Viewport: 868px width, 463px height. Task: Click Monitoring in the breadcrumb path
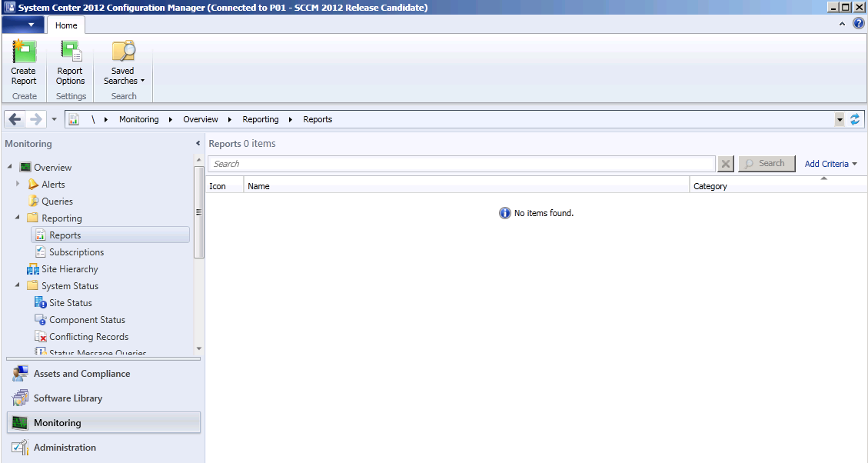click(x=139, y=119)
